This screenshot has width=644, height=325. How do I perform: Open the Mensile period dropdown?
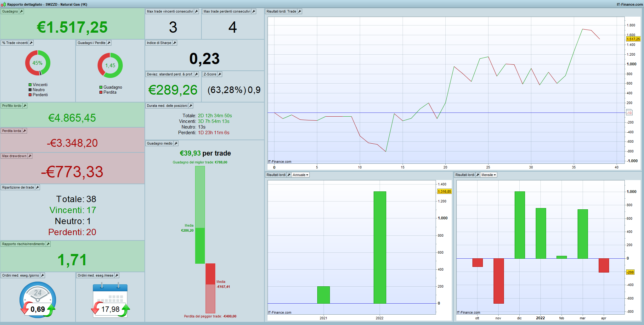[x=489, y=175]
